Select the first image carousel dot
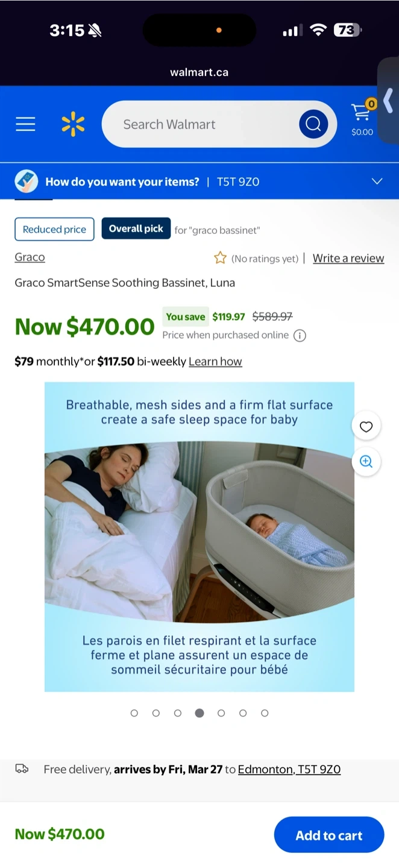Image resolution: width=399 pixels, height=868 pixels. (x=134, y=713)
